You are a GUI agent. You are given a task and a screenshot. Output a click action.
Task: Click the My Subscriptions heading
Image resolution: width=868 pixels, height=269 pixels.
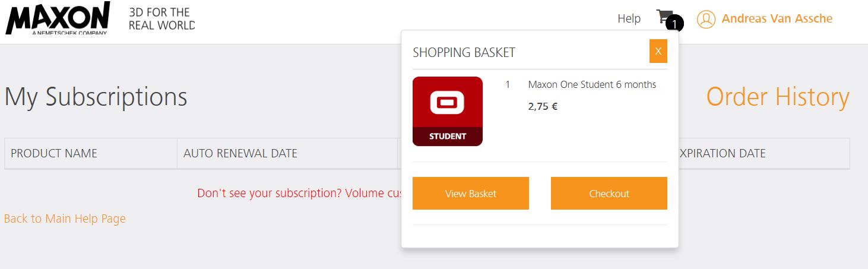[x=96, y=97]
